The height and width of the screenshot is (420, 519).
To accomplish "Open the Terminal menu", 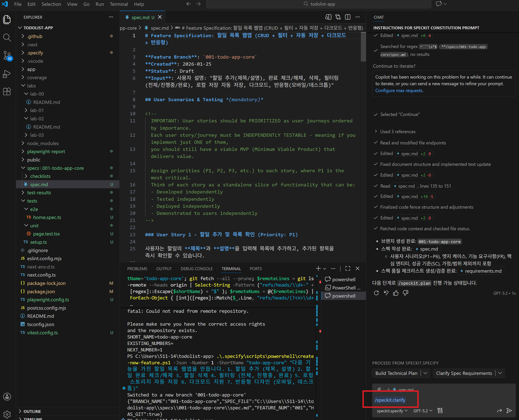I will click(119, 4).
